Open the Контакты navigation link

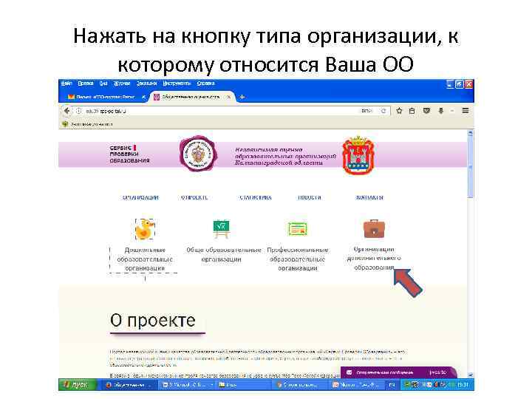pos(370,197)
